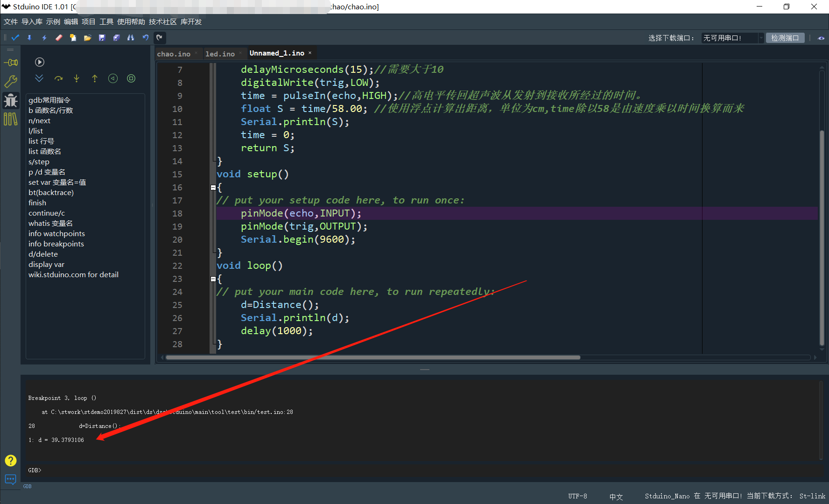Open the 技术社区 menu
Image resolution: width=829 pixels, height=504 pixels.
coord(163,22)
